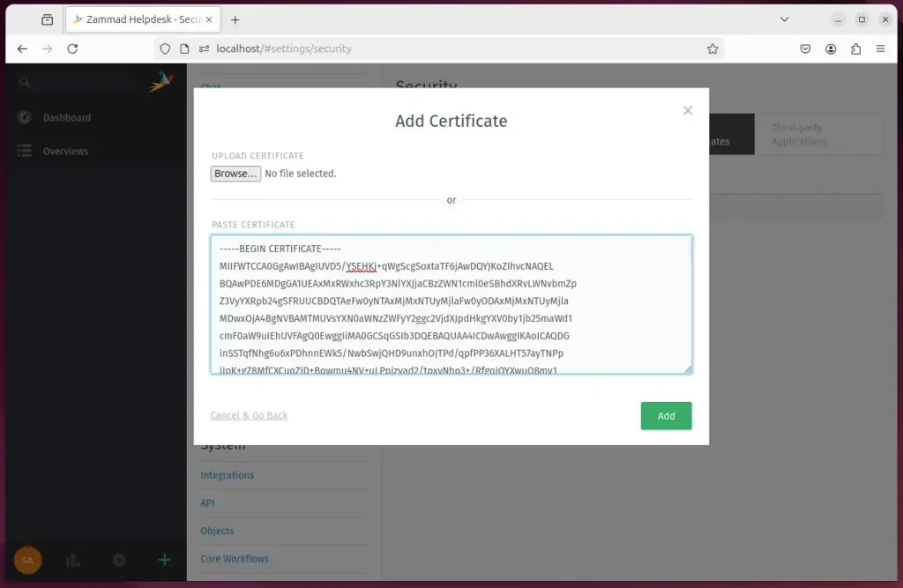903x588 pixels.
Task: Open the Firefox account icon
Action: pos(831,49)
